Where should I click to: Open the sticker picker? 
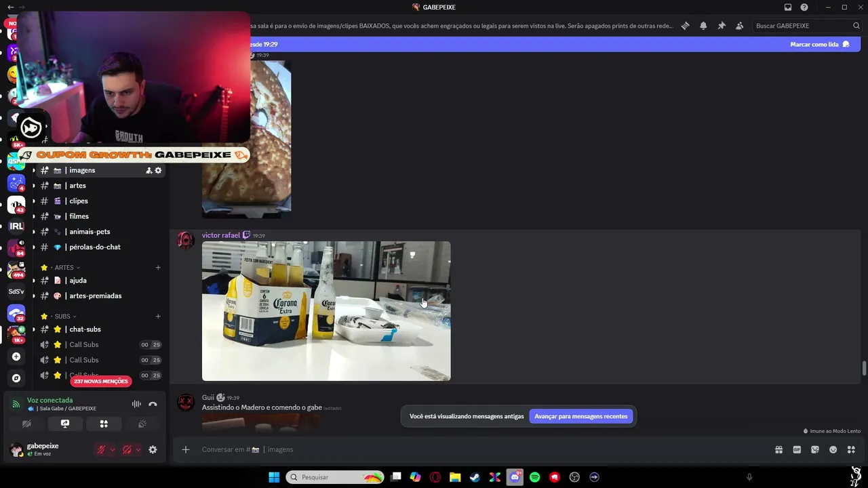point(815,449)
